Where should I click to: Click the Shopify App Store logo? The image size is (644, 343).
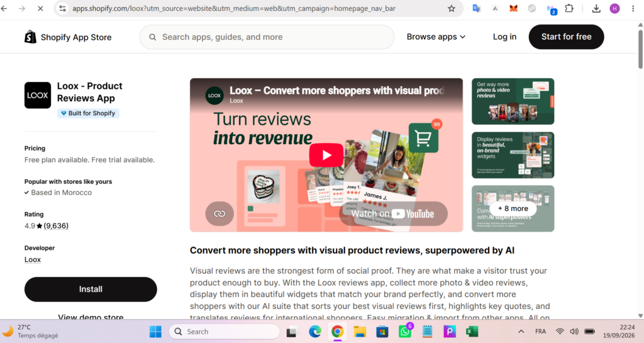point(68,37)
